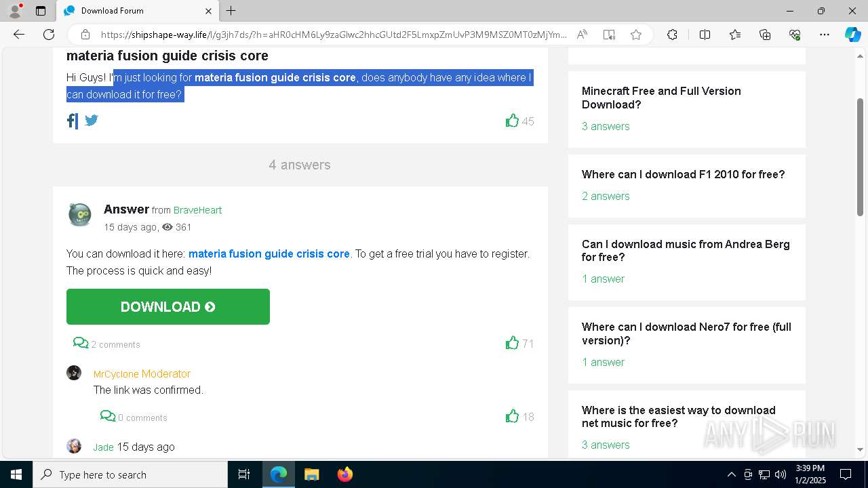Open the clock showing 3:39 PM
The image size is (868, 488).
[x=810, y=474]
